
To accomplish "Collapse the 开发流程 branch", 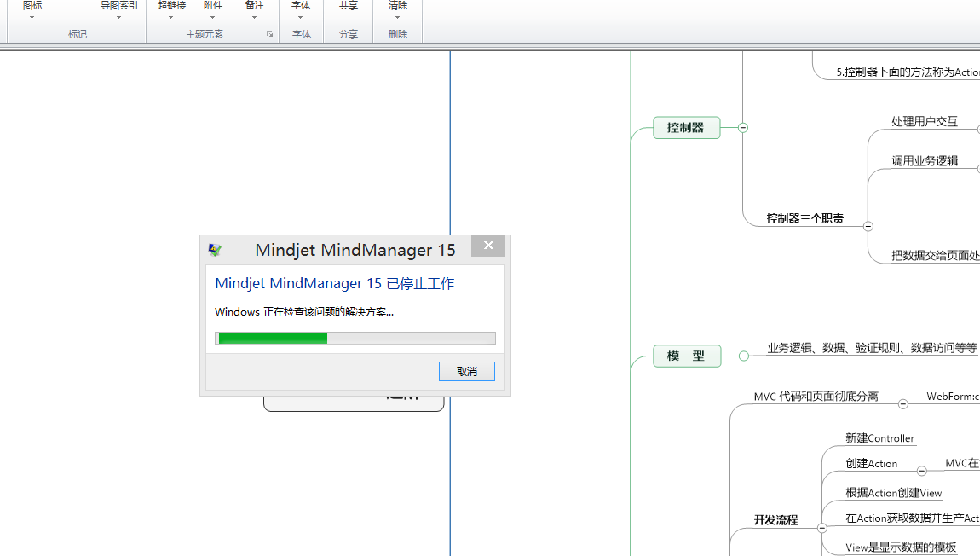I will pos(821,528).
